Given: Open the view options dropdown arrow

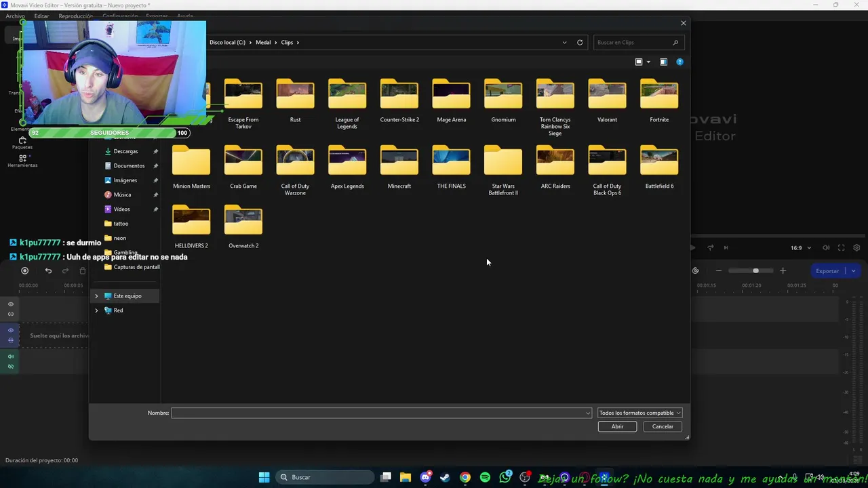Looking at the screenshot, I should tap(648, 62).
